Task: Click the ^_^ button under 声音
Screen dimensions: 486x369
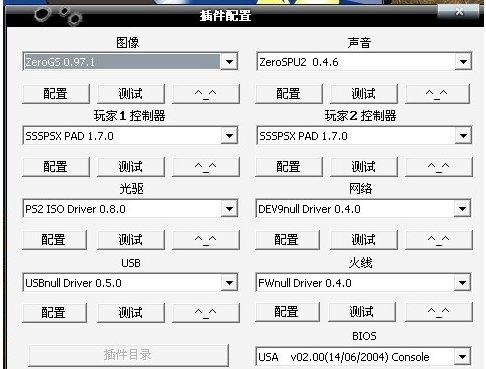Action: (x=437, y=94)
